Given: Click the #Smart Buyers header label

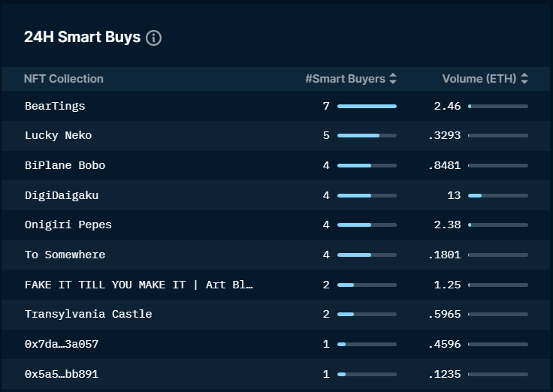Looking at the screenshot, I should pos(345,79).
